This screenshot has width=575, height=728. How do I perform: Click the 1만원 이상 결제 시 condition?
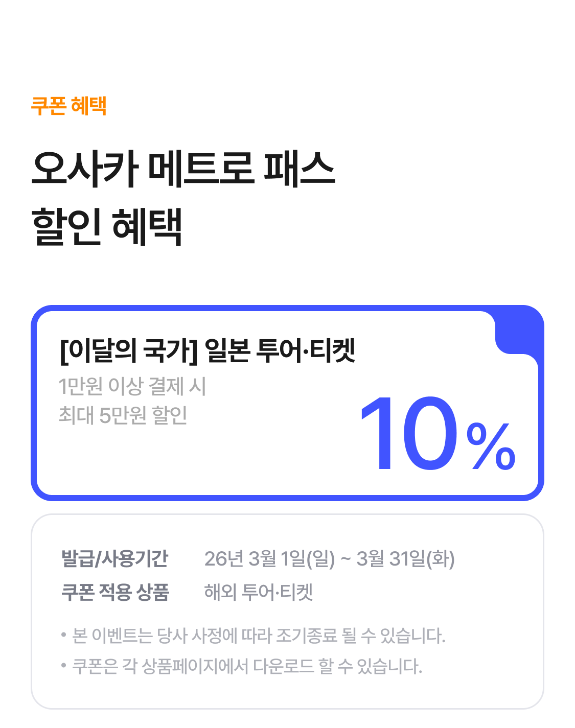[132, 386]
